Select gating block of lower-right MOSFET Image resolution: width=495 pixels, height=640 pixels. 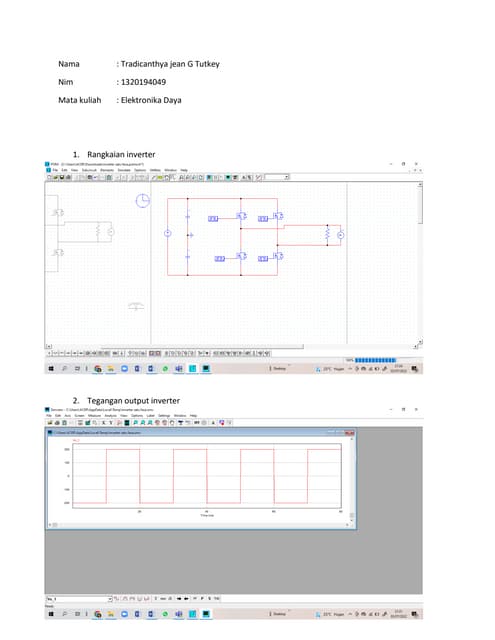point(263,259)
